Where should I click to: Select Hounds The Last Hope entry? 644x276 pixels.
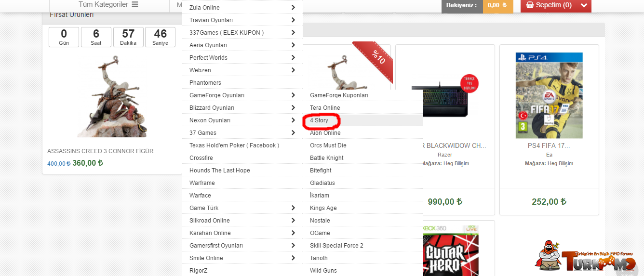[242, 170]
